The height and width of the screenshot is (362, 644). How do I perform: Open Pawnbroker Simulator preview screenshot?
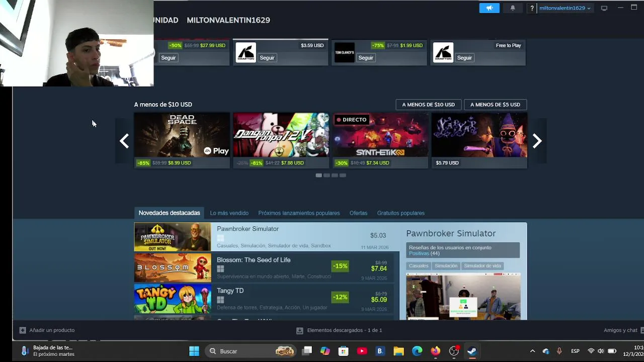coord(463,297)
